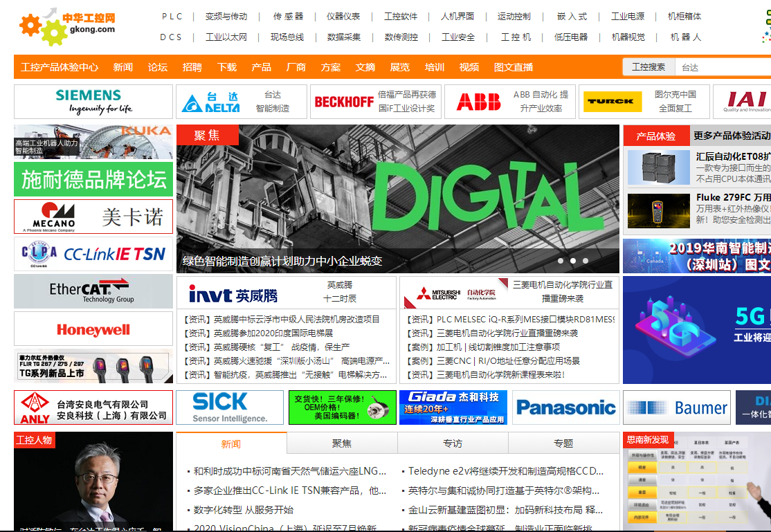Open the 汇辰自动化ET08 product thumbnail

pos(659,167)
